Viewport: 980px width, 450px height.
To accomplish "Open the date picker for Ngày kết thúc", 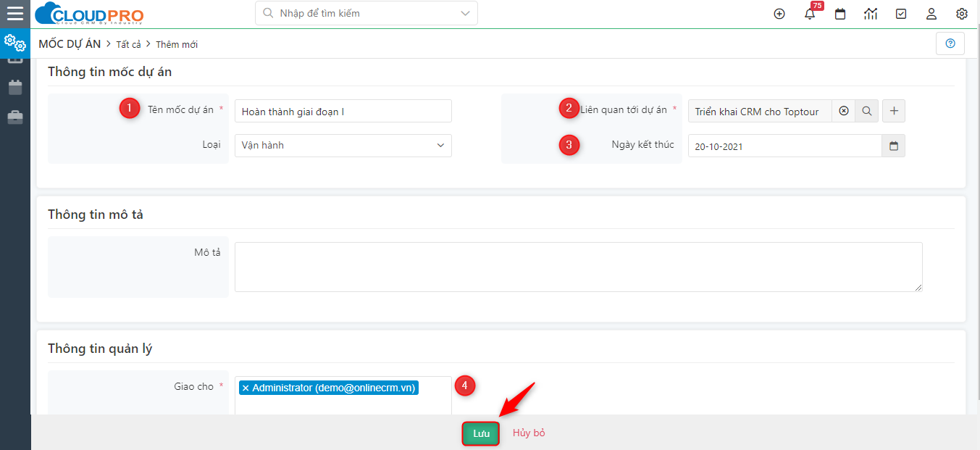I will (x=893, y=146).
